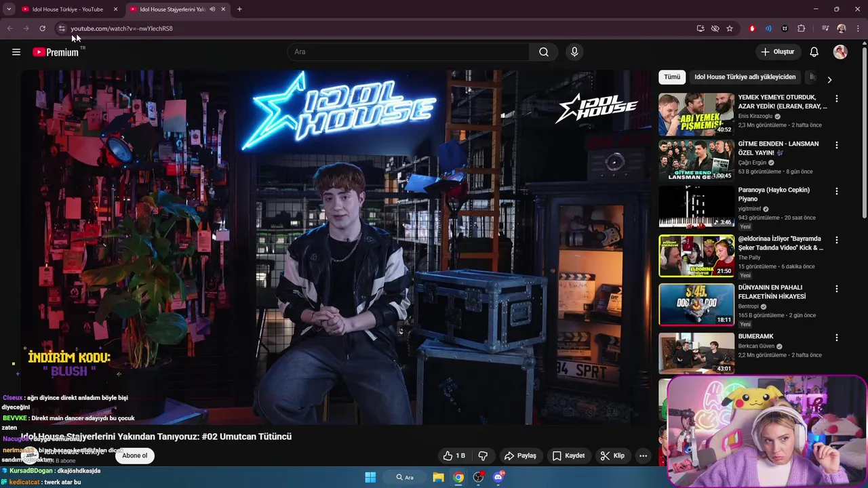Click Windows taskbar Ara search box

[x=406, y=477]
